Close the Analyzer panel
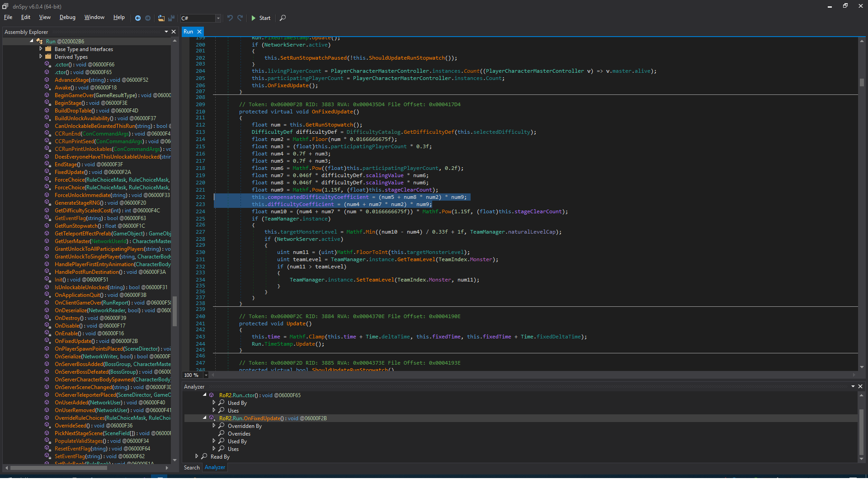Viewport: 868px width, 488px height. (x=860, y=386)
